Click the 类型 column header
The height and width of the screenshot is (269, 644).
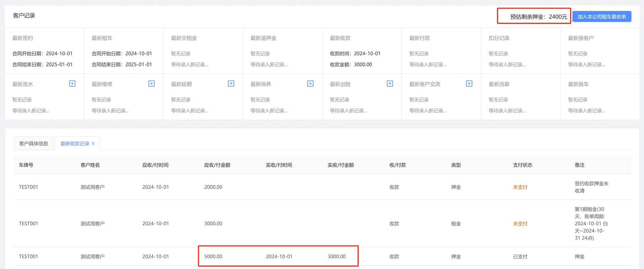tap(456, 165)
